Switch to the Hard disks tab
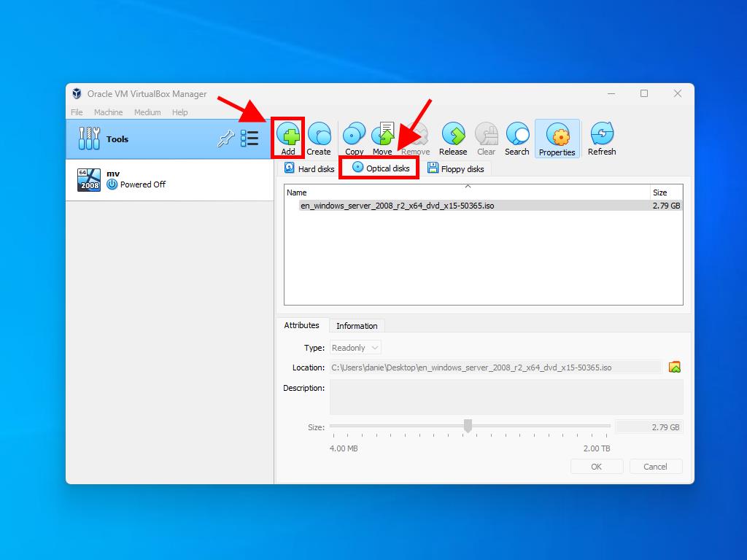The image size is (747, 560). 309,168
